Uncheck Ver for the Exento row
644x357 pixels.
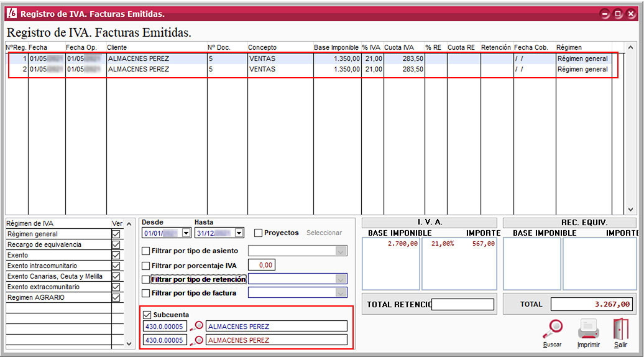[x=116, y=256]
